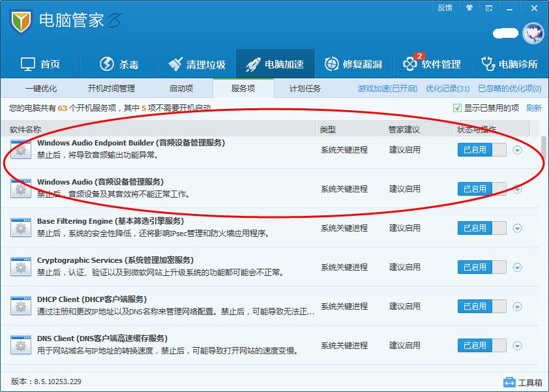Go to 首页 home tab
Viewport: 549px width, 392px height.
[x=40, y=64]
